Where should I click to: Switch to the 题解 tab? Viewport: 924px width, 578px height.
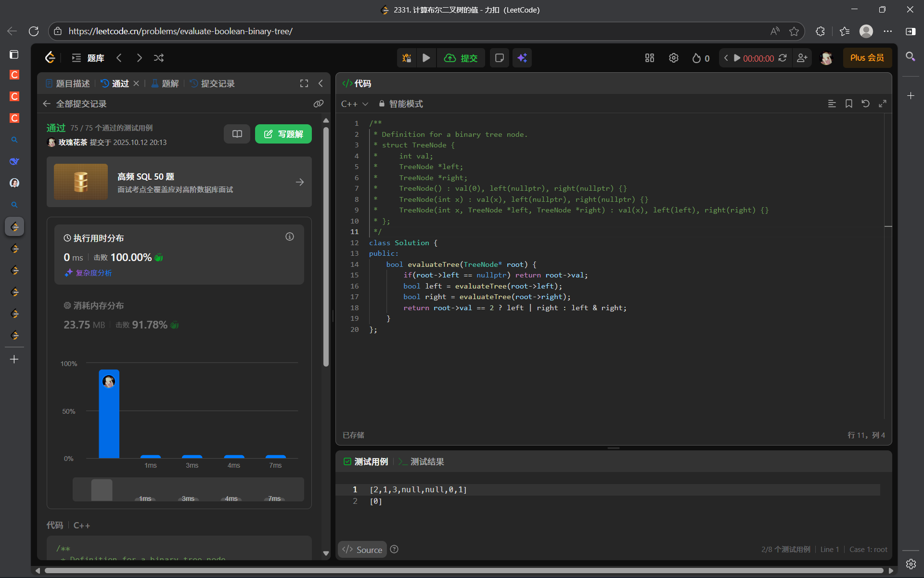click(x=165, y=83)
